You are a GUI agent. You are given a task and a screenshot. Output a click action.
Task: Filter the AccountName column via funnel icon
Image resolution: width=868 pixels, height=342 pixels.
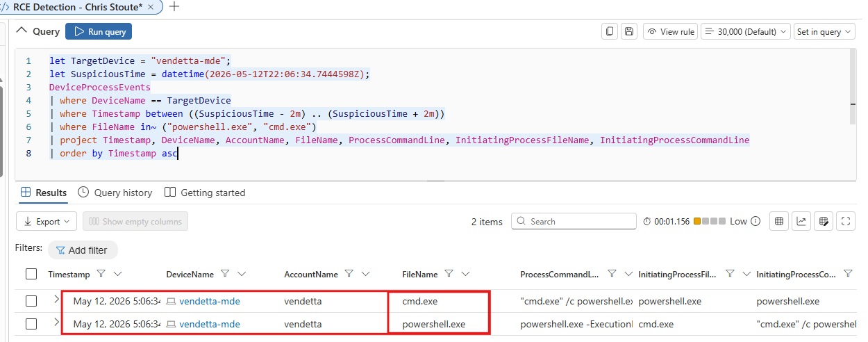pos(349,274)
